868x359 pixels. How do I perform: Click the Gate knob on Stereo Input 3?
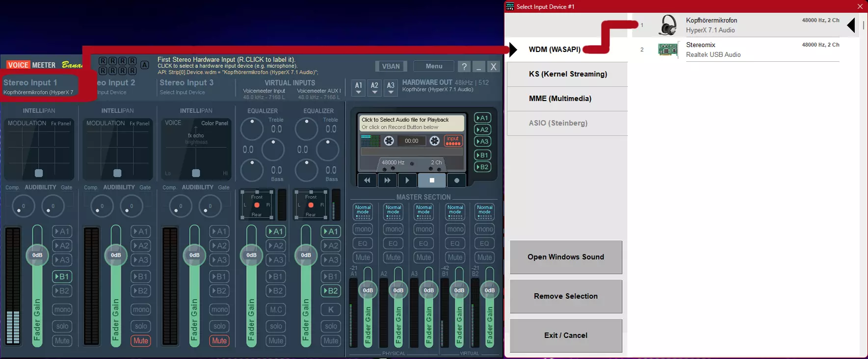[210, 206]
